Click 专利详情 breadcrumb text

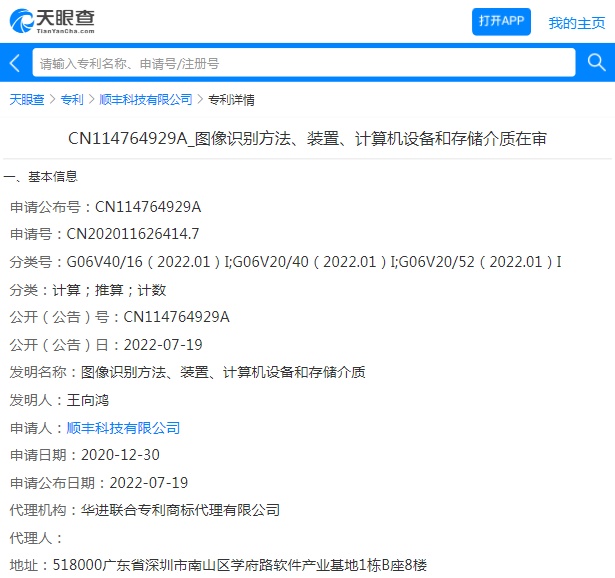pyautogui.click(x=231, y=100)
